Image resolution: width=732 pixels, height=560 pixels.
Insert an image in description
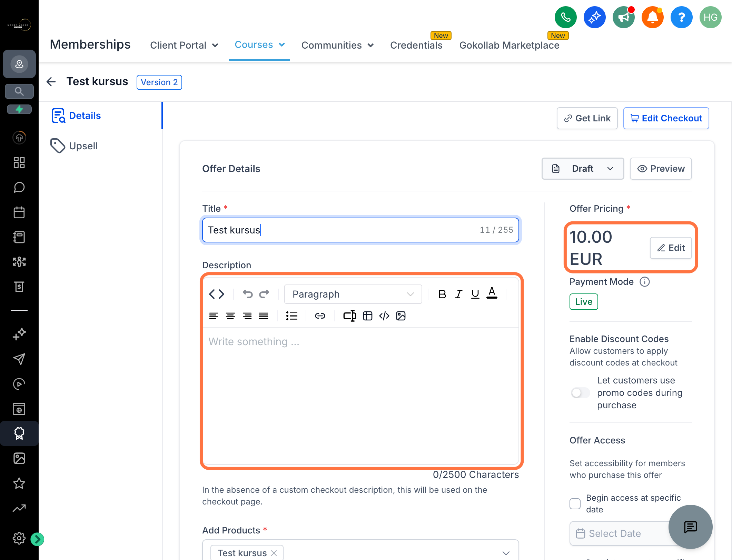point(401,316)
